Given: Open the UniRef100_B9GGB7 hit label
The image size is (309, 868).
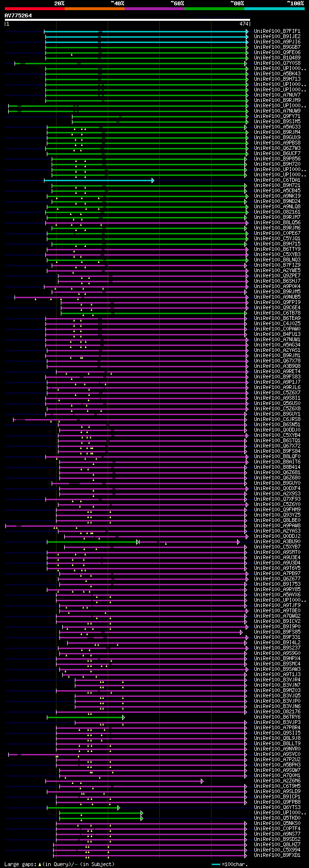Looking at the screenshot, I should [x=277, y=47].
